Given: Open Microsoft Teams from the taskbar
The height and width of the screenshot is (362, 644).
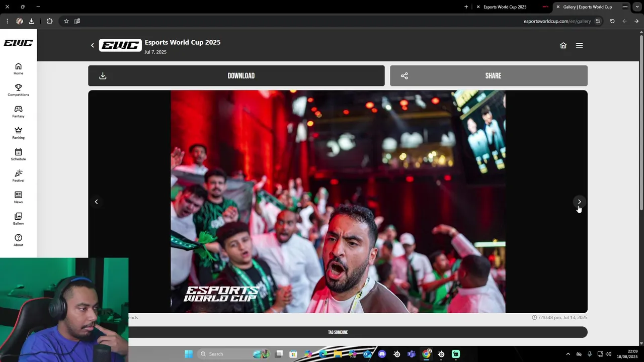Looking at the screenshot, I should point(412,354).
